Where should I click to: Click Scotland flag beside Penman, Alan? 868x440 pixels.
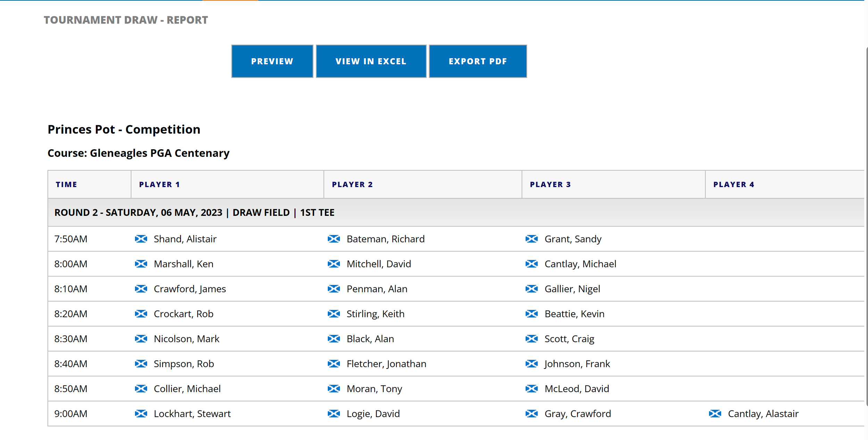pyautogui.click(x=334, y=289)
